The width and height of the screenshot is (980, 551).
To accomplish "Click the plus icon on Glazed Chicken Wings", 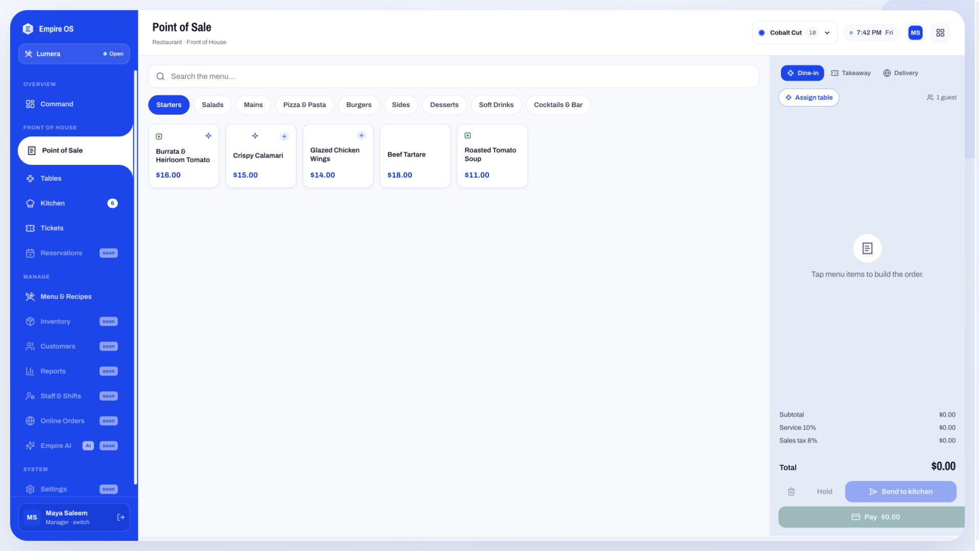I will coord(361,136).
